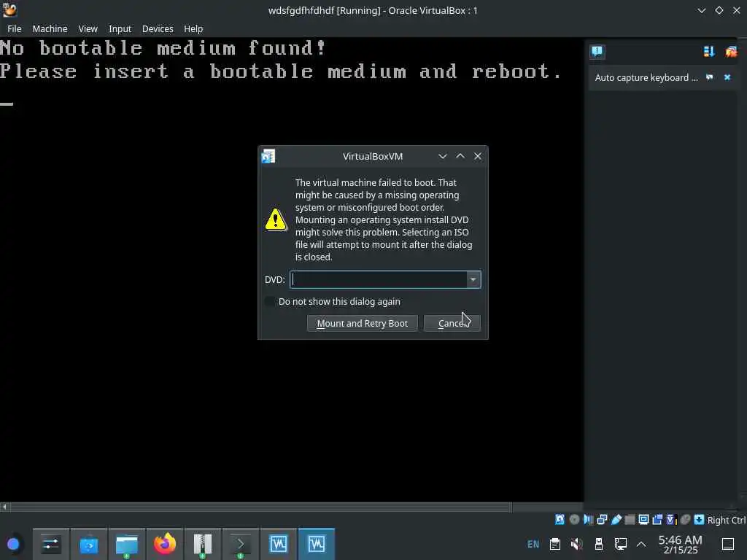
Task: Focus the DVD path input field
Action: tap(379, 279)
